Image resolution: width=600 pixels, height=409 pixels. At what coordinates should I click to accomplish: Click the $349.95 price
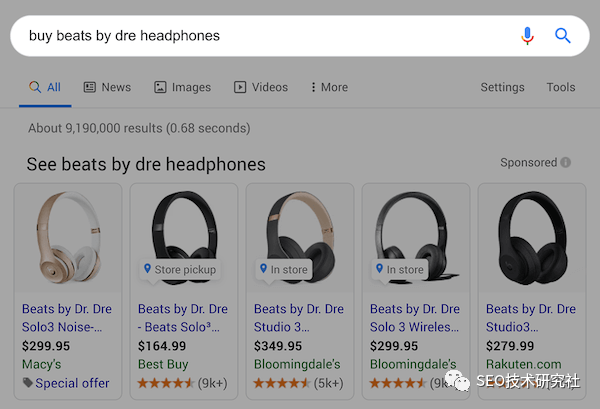[x=278, y=346]
